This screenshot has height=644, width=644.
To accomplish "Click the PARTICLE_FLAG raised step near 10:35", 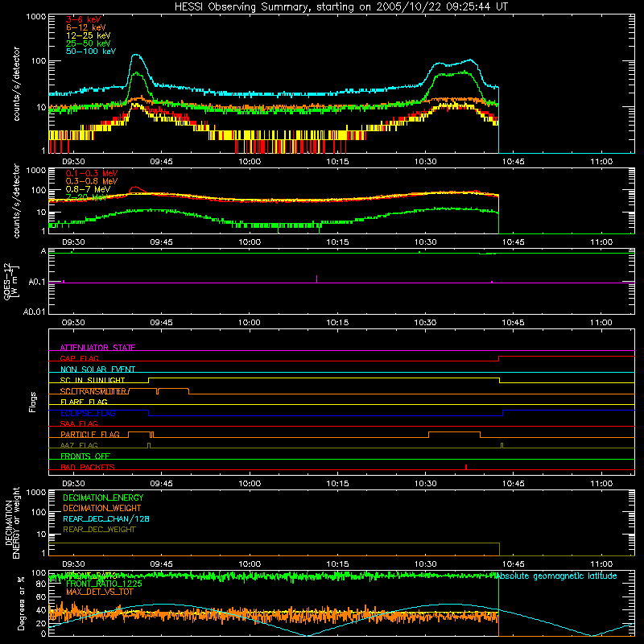I will click(454, 432).
